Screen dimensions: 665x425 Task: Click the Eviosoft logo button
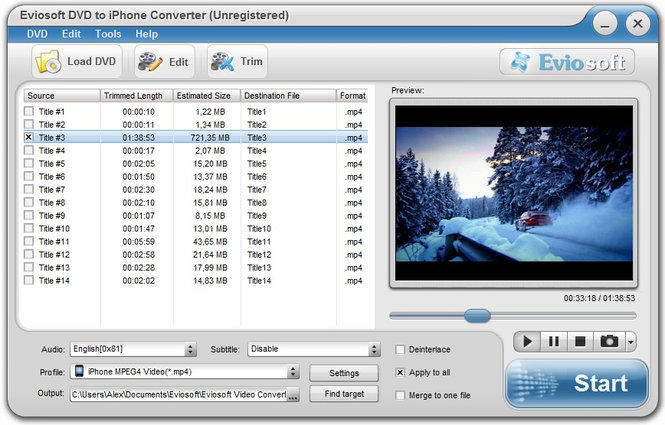567,62
